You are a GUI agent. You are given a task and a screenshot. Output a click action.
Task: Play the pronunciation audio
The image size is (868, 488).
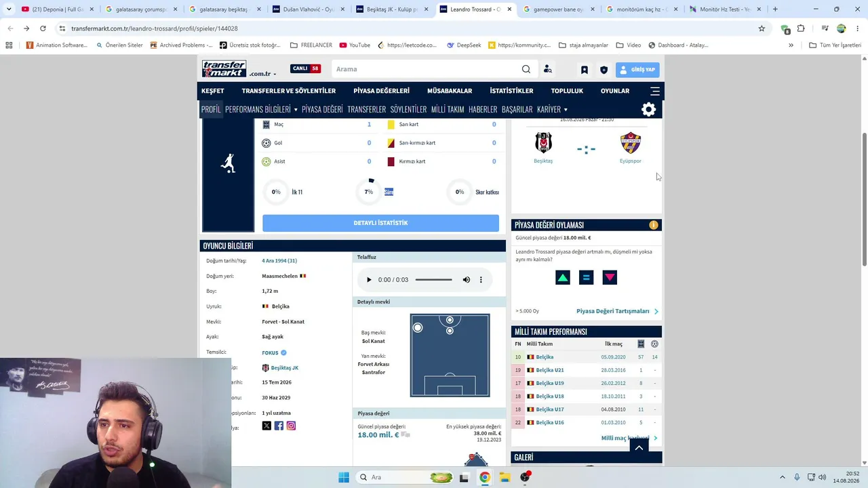(x=369, y=280)
